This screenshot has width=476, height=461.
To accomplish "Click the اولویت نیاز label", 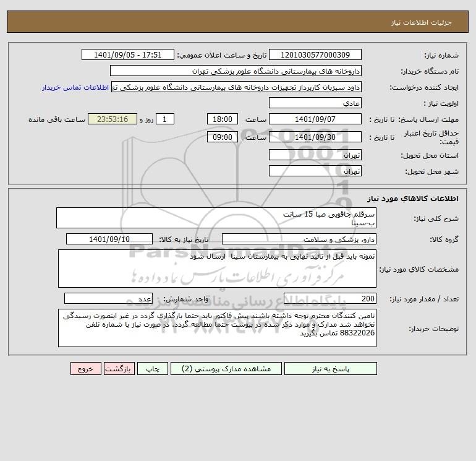I will coord(441,103).
